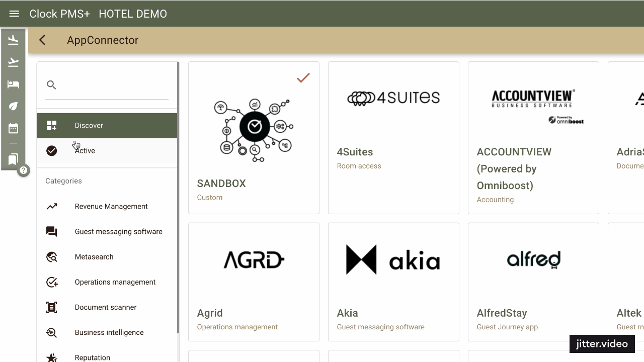Select the Discover menu item

107,126
